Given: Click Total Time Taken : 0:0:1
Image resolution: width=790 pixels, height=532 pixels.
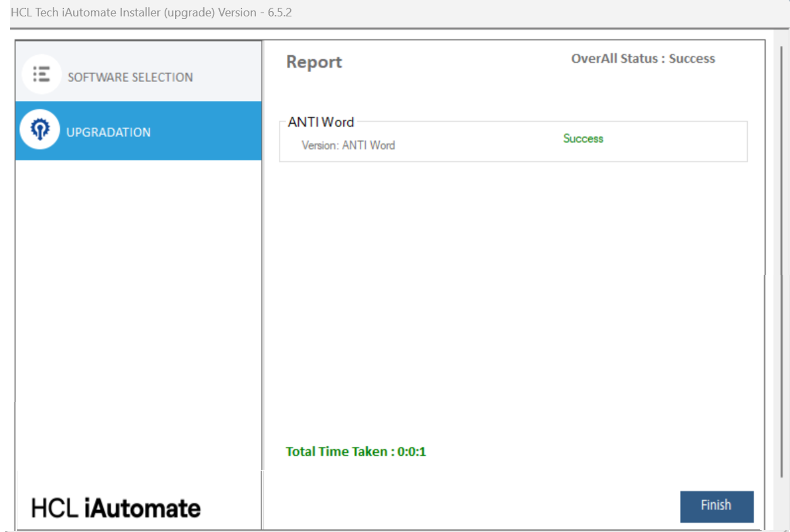Looking at the screenshot, I should point(356,451).
